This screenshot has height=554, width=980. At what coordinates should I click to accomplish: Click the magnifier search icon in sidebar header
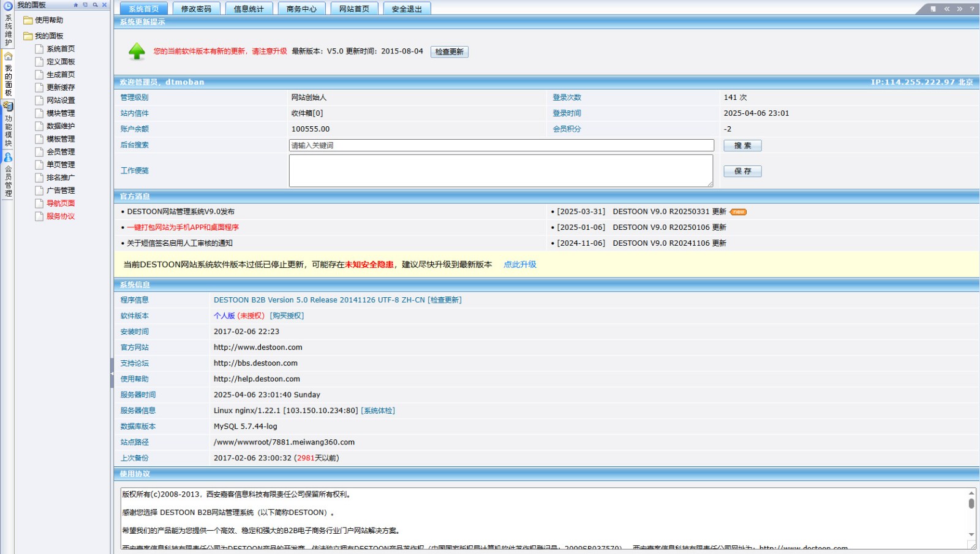pyautogui.click(x=95, y=5)
